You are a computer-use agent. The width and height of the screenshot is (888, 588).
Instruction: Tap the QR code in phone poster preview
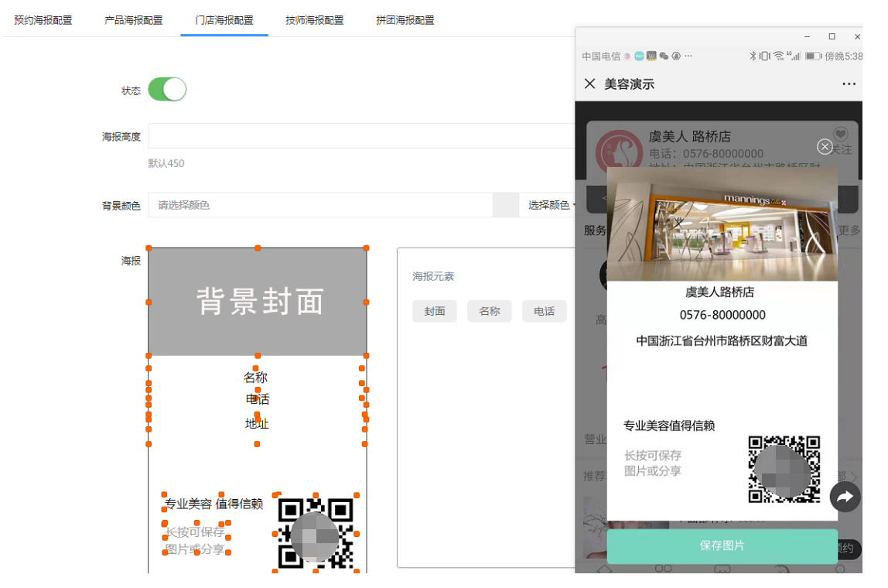click(784, 469)
